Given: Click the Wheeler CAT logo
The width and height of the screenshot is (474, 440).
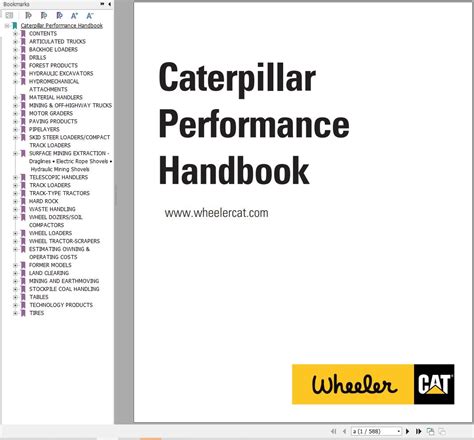Looking at the screenshot, I should pyautogui.click(x=373, y=384).
